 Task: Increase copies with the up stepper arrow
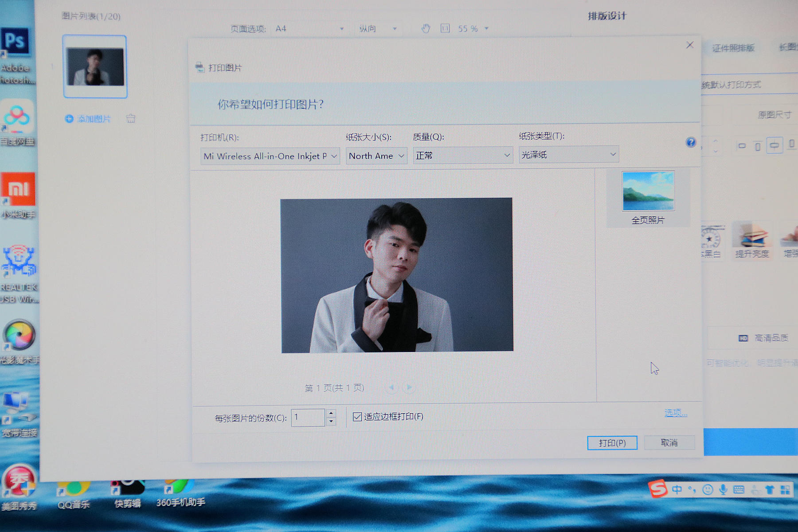pyautogui.click(x=331, y=413)
